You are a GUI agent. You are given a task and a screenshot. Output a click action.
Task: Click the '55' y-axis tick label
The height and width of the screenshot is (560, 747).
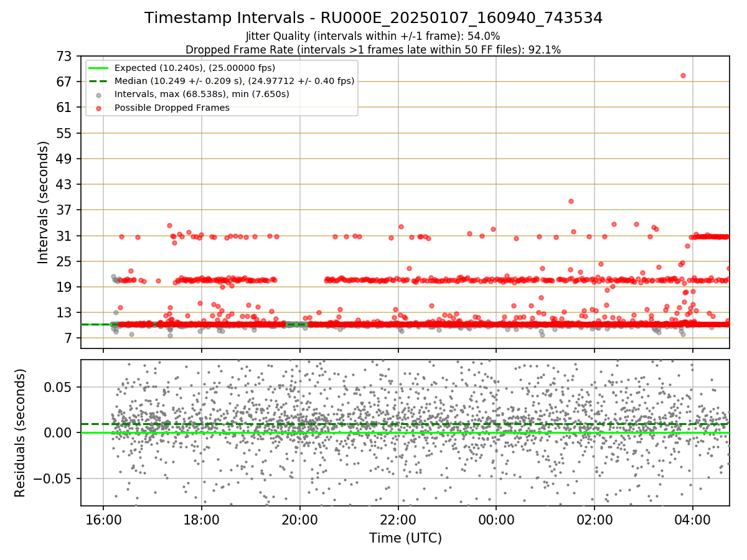click(x=65, y=133)
